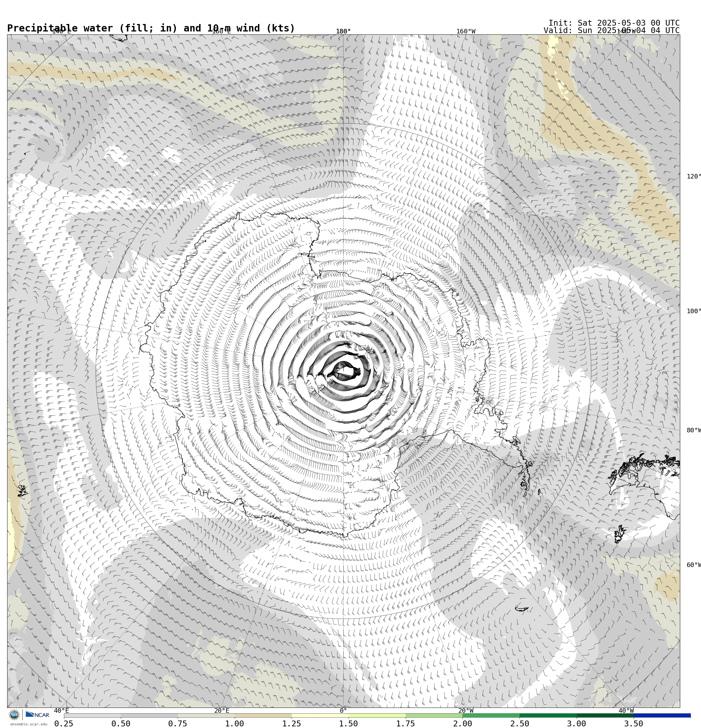The height and width of the screenshot is (728, 701).
Task: Pick the light green 1.75–2.00 colorbar segment
Action: pyautogui.click(x=434, y=715)
